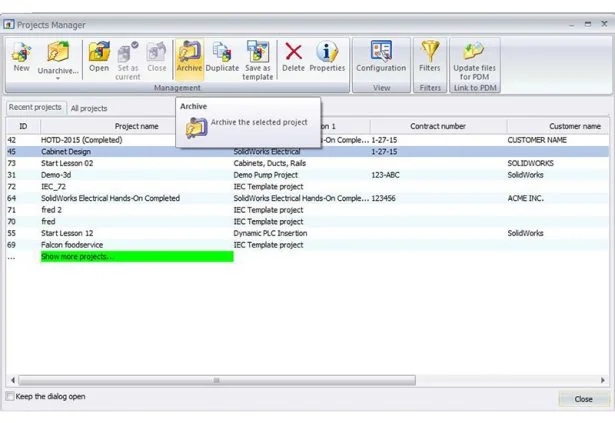
Task: Open the selected project with Open icon
Action: click(x=99, y=56)
